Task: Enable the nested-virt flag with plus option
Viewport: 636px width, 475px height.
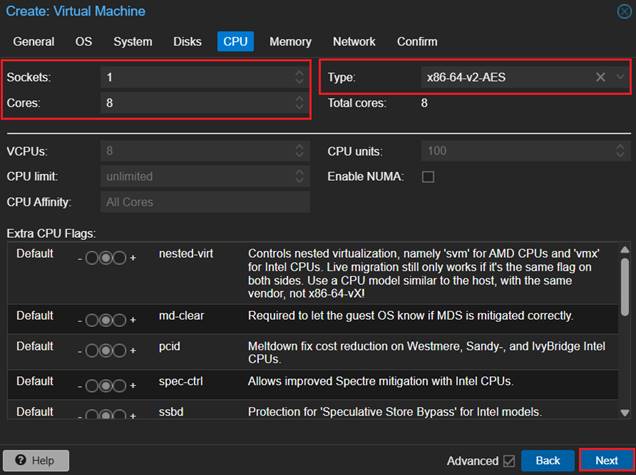Action: click(x=120, y=256)
